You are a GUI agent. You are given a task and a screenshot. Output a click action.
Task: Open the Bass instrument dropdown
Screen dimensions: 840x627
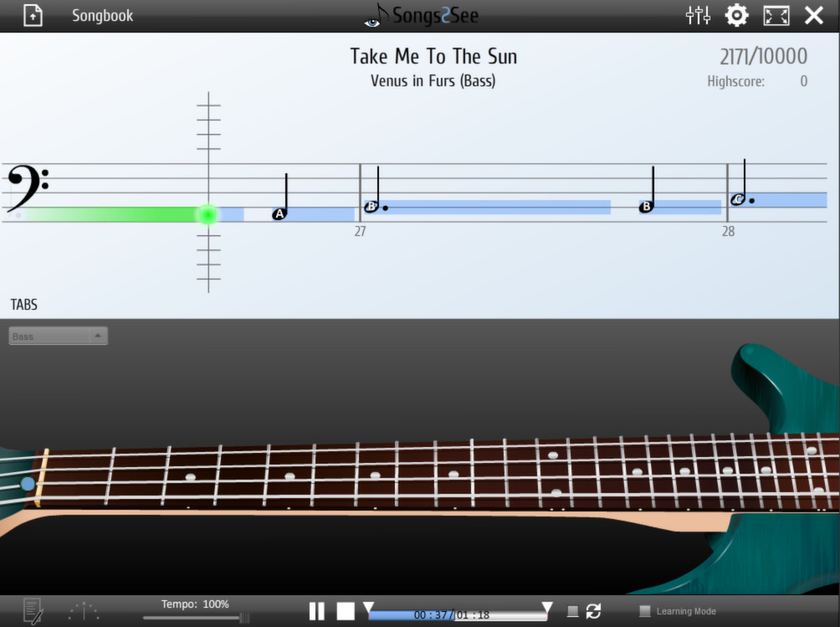click(x=57, y=336)
